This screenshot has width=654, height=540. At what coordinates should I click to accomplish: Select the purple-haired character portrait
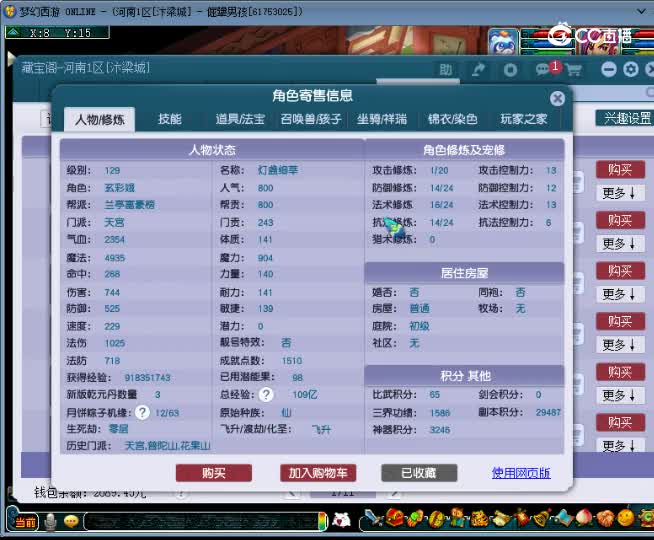pos(598,41)
